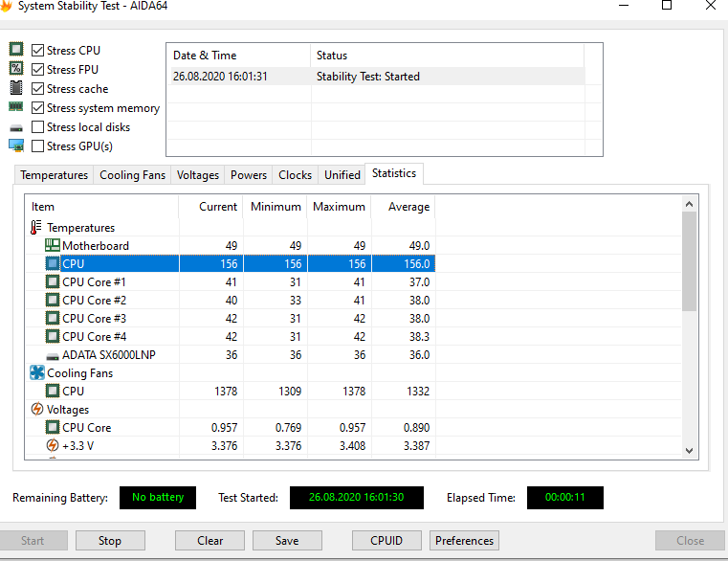The width and height of the screenshot is (728, 561).
Task: Select the Cooling Fans group row
Action: tap(231, 372)
